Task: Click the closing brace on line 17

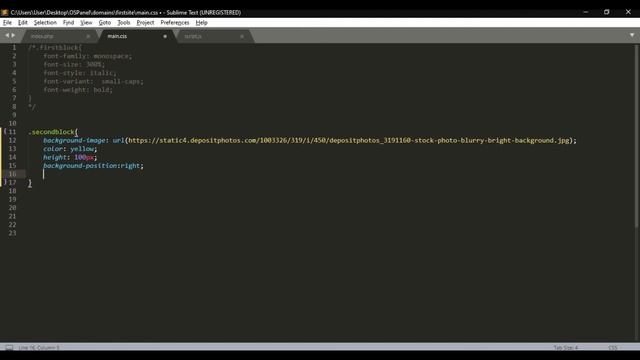Action: click(30, 183)
